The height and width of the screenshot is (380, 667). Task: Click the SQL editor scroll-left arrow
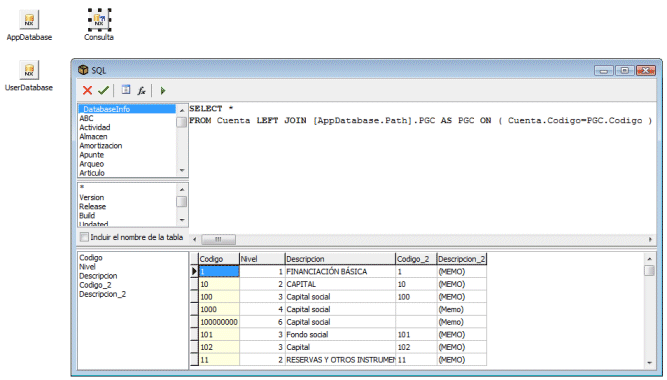(195, 239)
